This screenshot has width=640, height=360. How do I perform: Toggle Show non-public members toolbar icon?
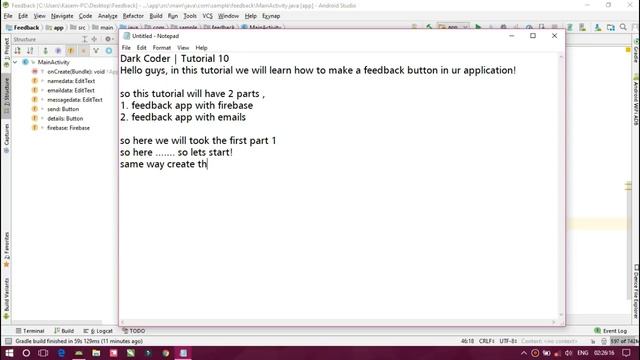pyautogui.click(x=83, y=51)
